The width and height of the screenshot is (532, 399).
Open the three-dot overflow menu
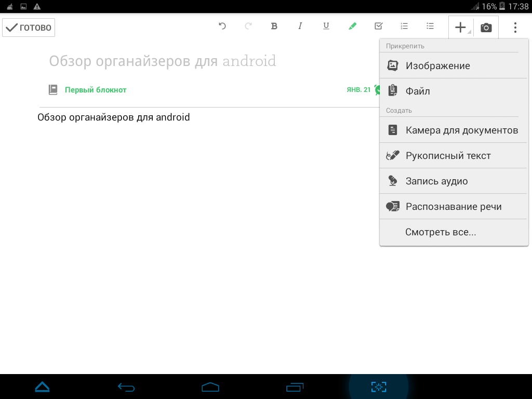(515, 28)
